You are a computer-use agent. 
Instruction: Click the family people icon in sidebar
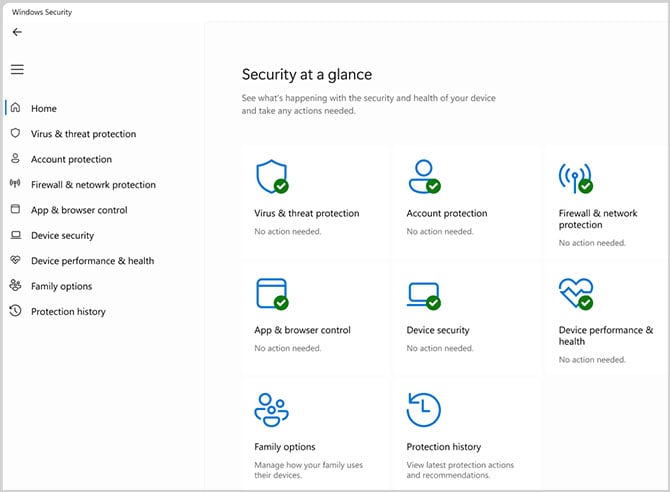pyautogui.click(x=15, y=285)
